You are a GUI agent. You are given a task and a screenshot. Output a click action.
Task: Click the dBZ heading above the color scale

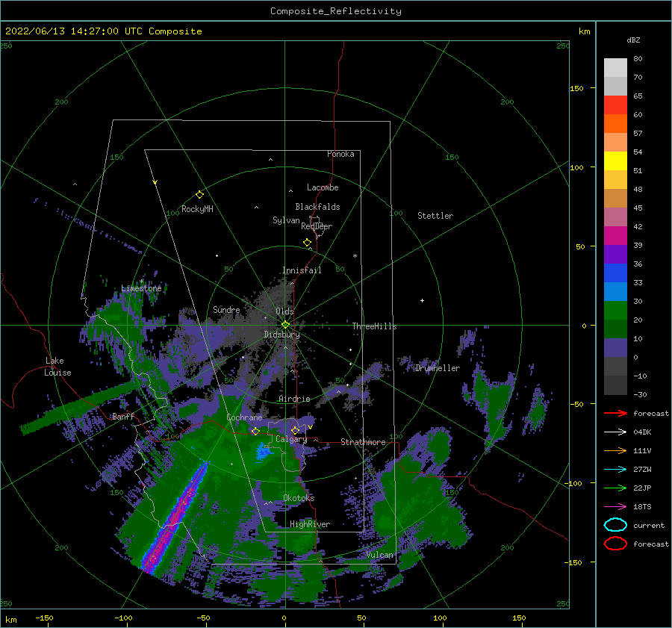[x=633, y=40]
